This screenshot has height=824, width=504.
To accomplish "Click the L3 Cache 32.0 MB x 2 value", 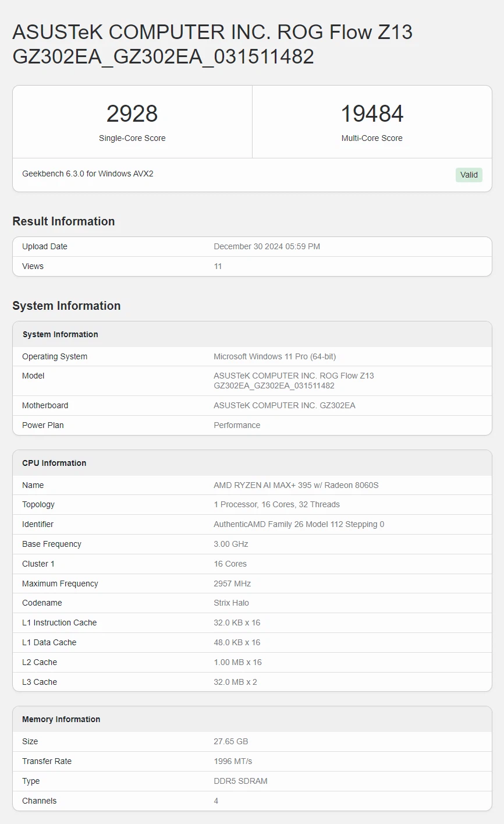I will 235,682.
